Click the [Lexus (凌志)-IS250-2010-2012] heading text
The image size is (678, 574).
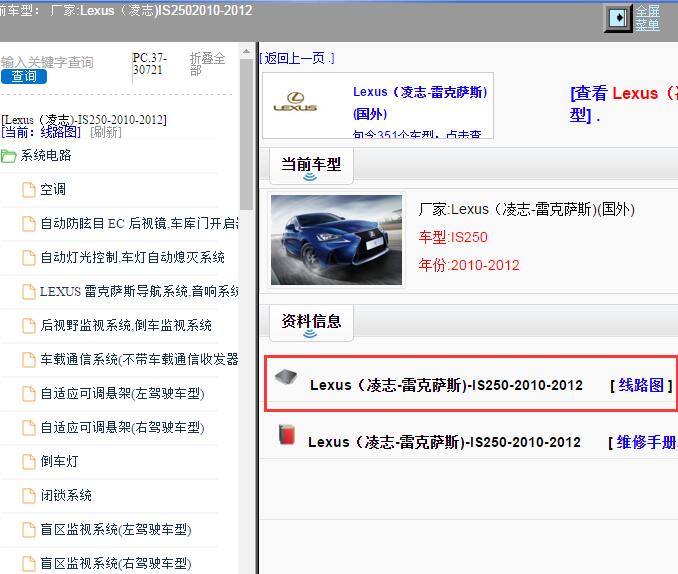[84, 119]
